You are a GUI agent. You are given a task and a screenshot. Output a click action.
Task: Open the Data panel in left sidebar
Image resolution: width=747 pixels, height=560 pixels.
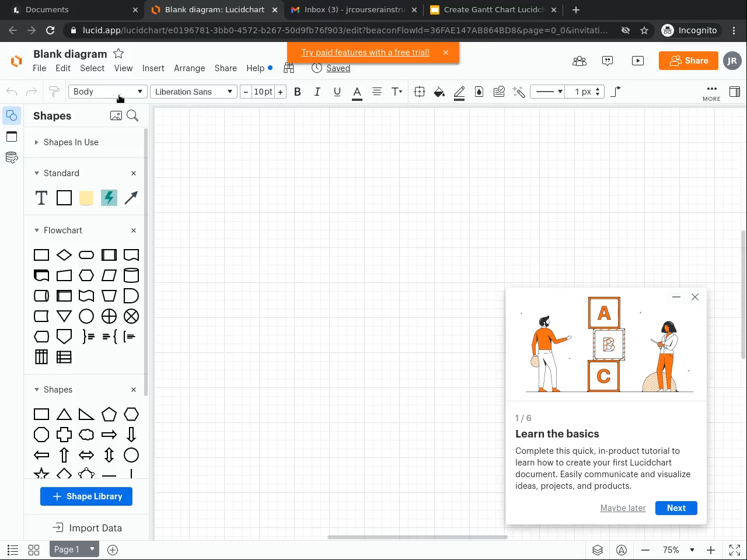pyautogui.click(x=12, y=157)
